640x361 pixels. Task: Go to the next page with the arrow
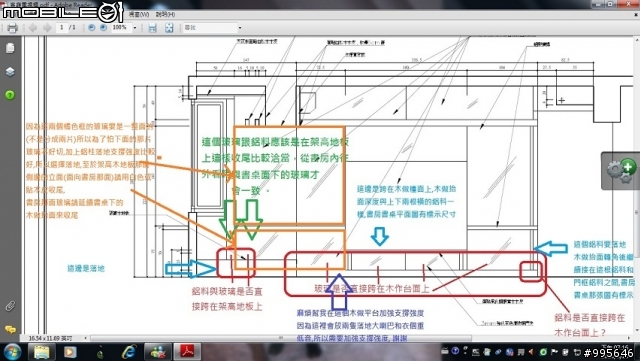47,28
